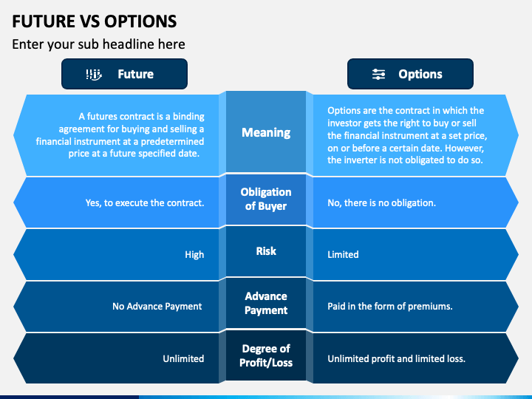Click 'Unlimited profit and limited loss.' text
The image size is (532, 399).
[x=396, y=358]
